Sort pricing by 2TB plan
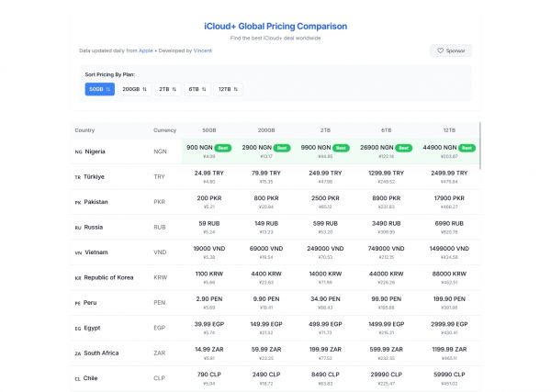The height and width of the screenshot is (392, 551). coord(168,89)
